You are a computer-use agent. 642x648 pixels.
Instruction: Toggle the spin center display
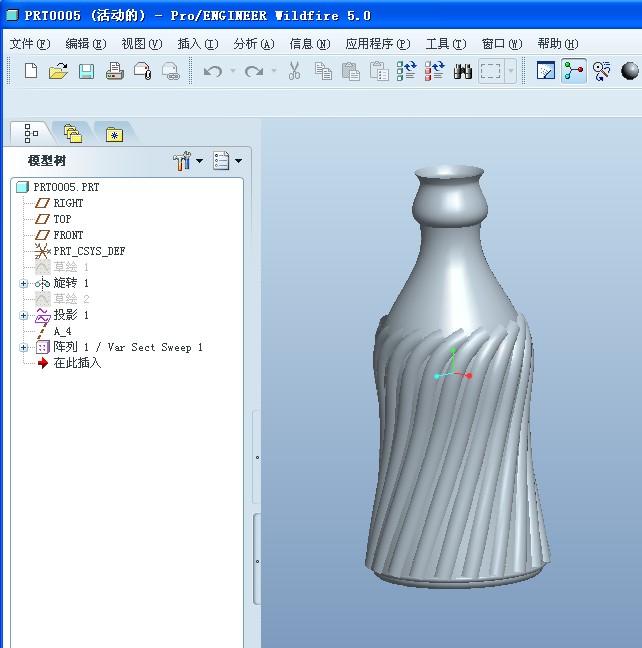[574, 71]
